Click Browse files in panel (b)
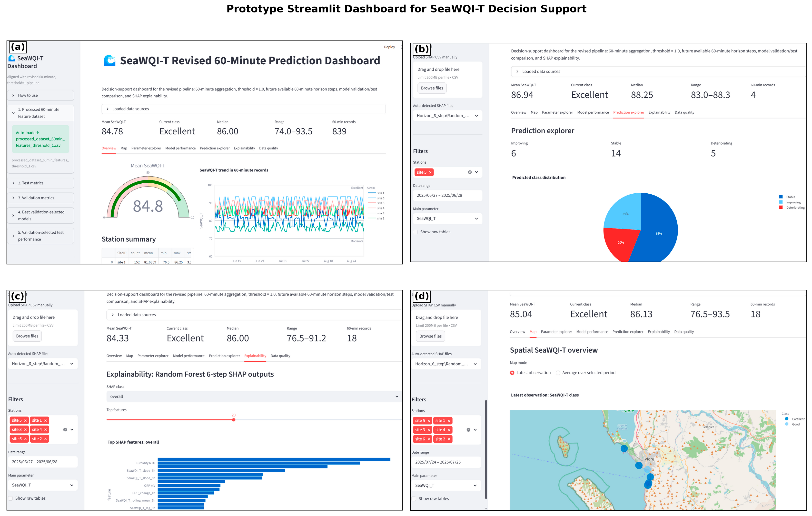 point(432,88)
